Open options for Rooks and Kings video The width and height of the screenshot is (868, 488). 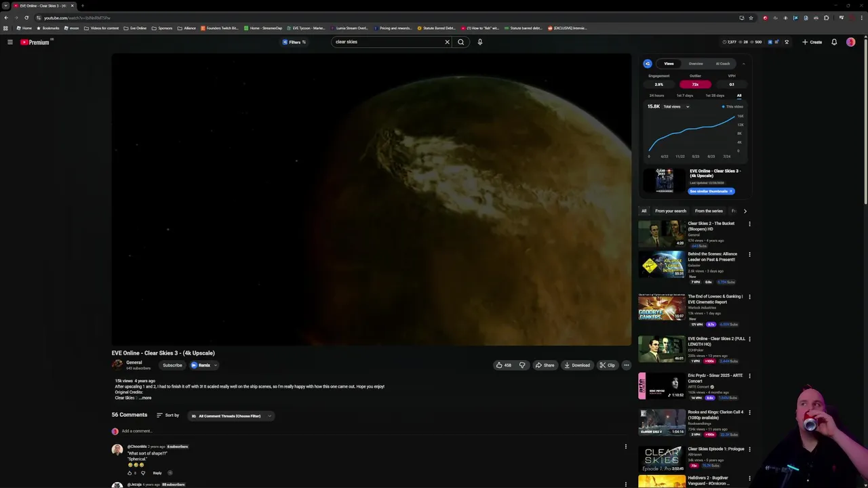click(x=749, y=412)
